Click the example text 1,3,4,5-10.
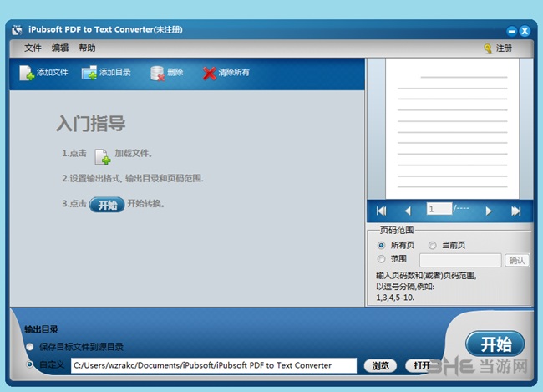 (395, 298)
